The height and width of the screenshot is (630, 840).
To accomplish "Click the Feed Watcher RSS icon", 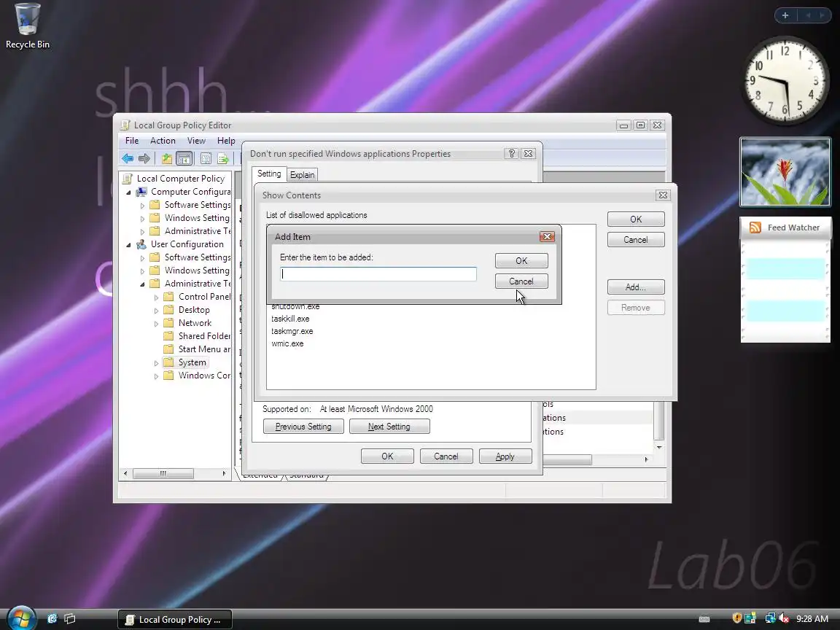I will pos(755,227).
